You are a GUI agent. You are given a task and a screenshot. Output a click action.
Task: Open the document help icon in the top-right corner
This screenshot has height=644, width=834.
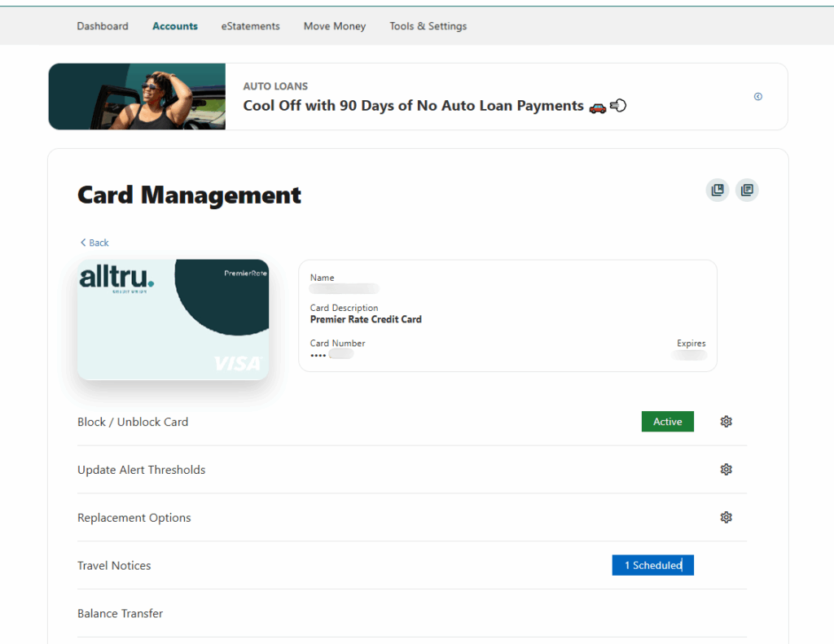(x=747, y=190)
